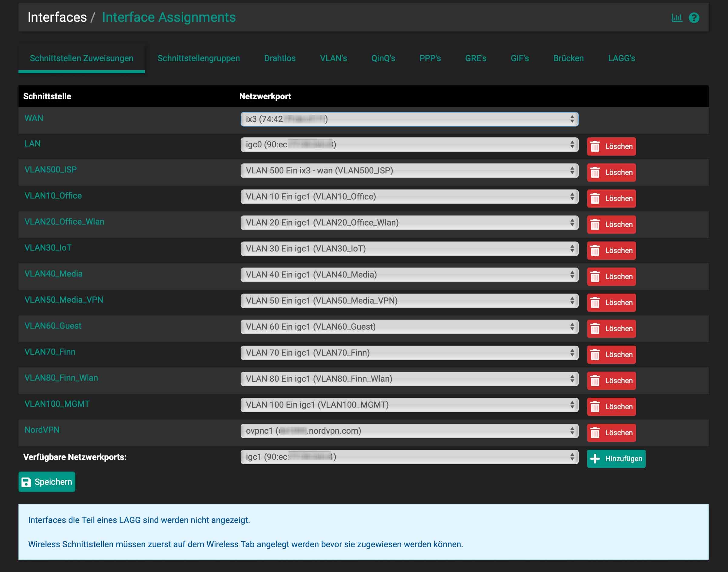Expand the VLAN 500 ix3 port dropdown
The width and height of the screenshot is (728, 572).
[409, 170]
